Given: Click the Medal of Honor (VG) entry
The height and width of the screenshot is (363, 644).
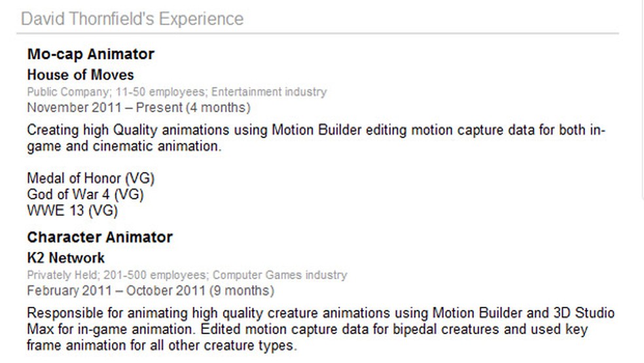Looking at the screenshot, I should 90,178.
